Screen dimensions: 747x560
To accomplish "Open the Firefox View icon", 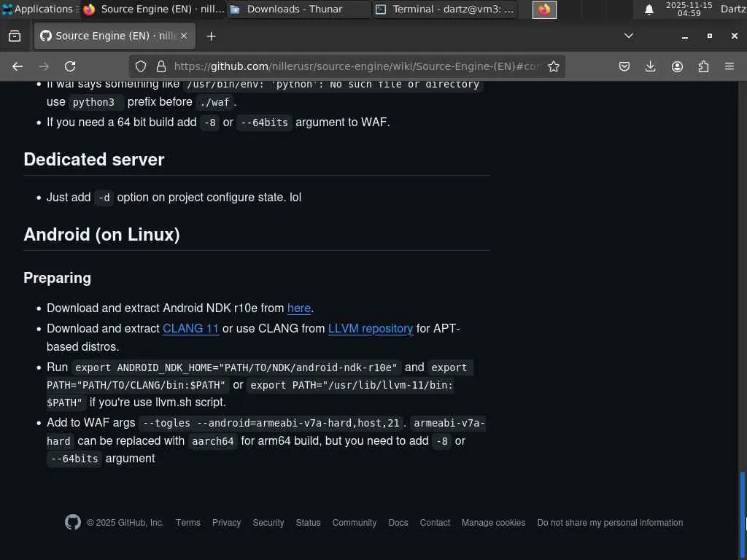I will [15, 36].
